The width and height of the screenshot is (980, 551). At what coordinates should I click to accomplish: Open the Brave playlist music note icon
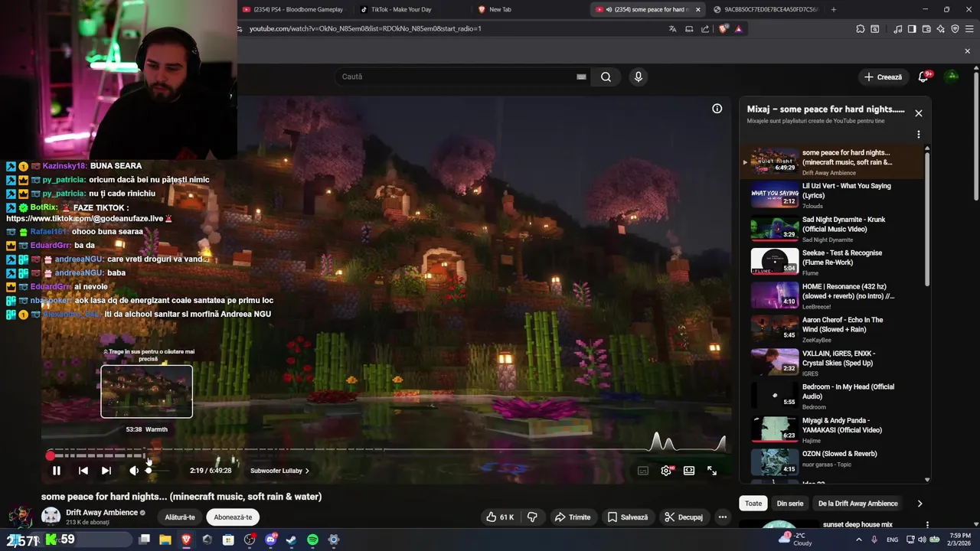[x=897, y=29]
